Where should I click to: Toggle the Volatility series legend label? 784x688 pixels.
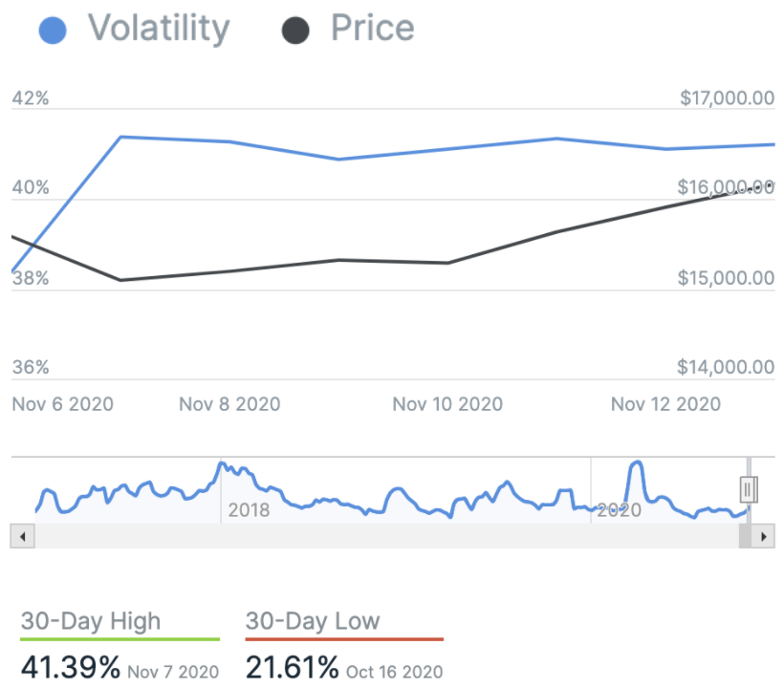click(x=159, y=29)
